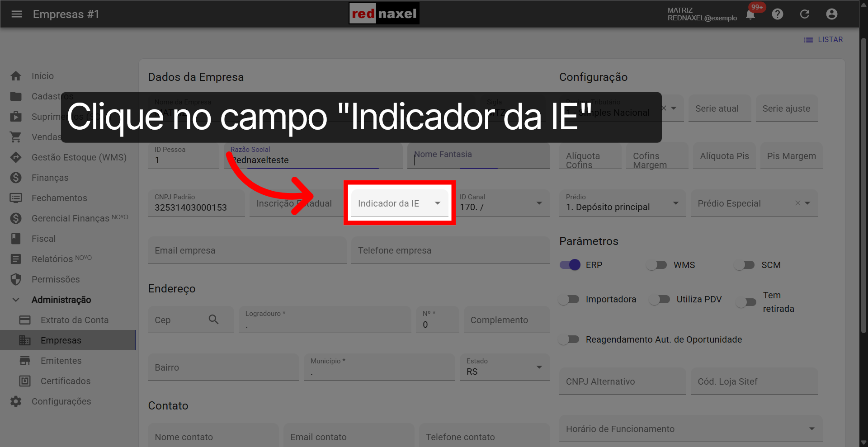Click the Serie ajuste button
Viewport: 868px width, 447px height.
point(787,108)
